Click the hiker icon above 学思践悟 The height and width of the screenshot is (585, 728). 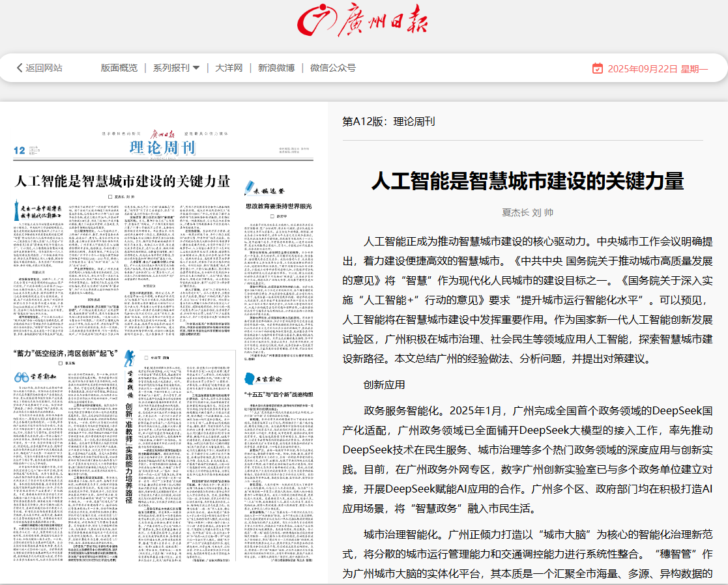tap(129, 358)
